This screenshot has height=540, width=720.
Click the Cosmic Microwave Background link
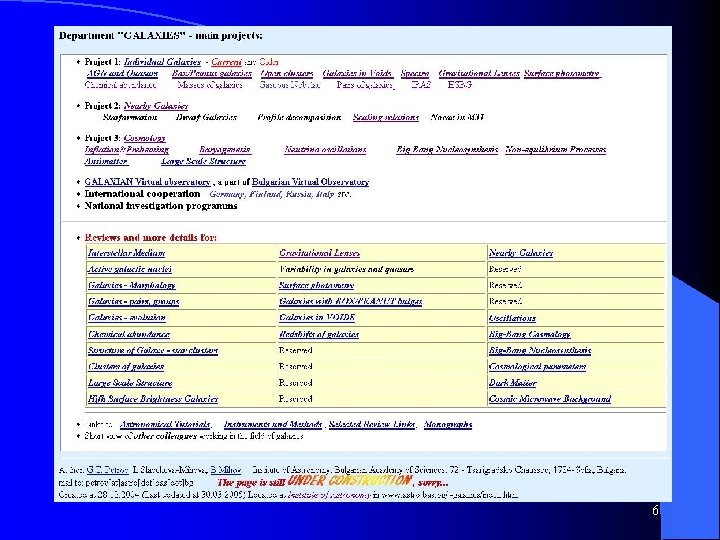click(550, 399)
